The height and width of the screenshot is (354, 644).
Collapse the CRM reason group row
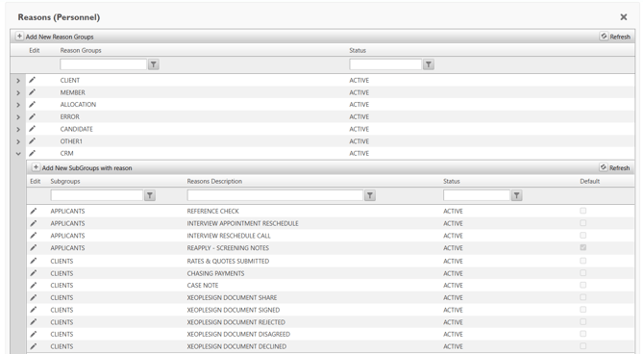[x=18, y=154]
